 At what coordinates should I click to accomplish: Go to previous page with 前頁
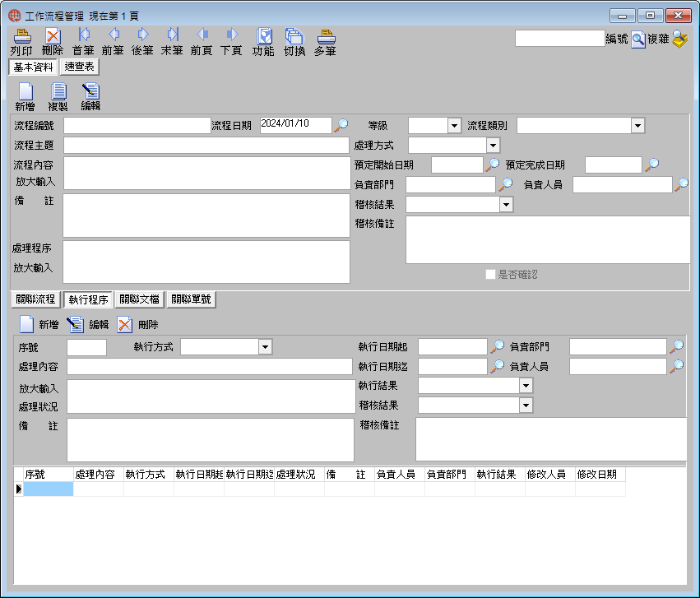coord(202,35)
